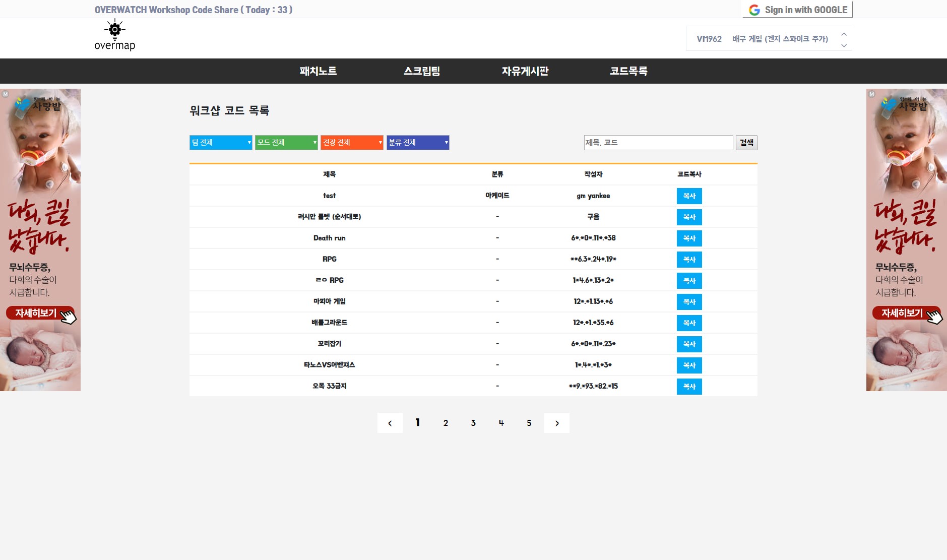Open the 꼬리잡기 title
Screen dimensions: 947x560
(330, 344)
